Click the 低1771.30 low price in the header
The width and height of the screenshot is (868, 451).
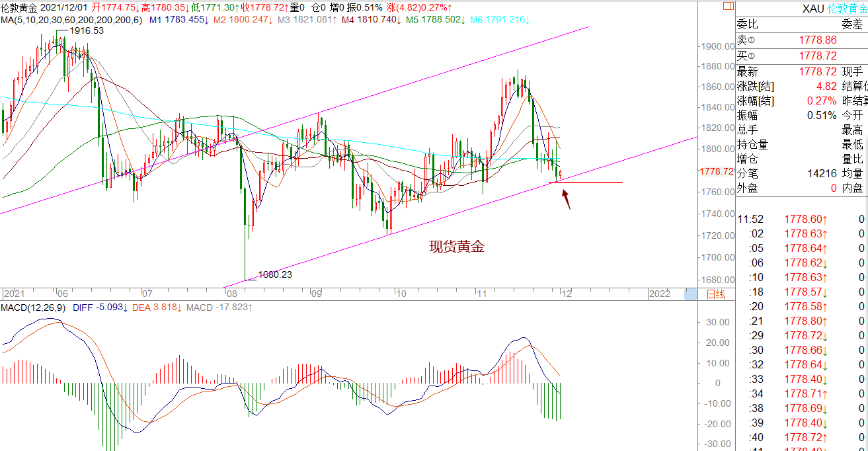coord(215,7)
